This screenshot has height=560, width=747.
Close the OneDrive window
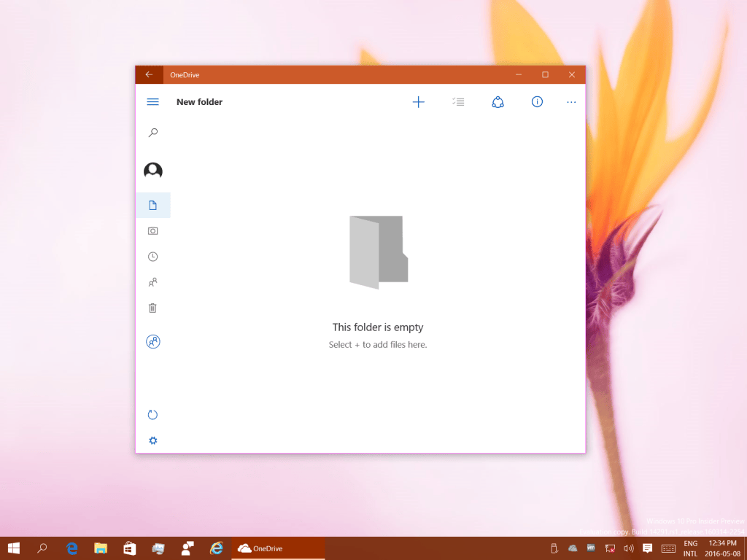[572, 75]
